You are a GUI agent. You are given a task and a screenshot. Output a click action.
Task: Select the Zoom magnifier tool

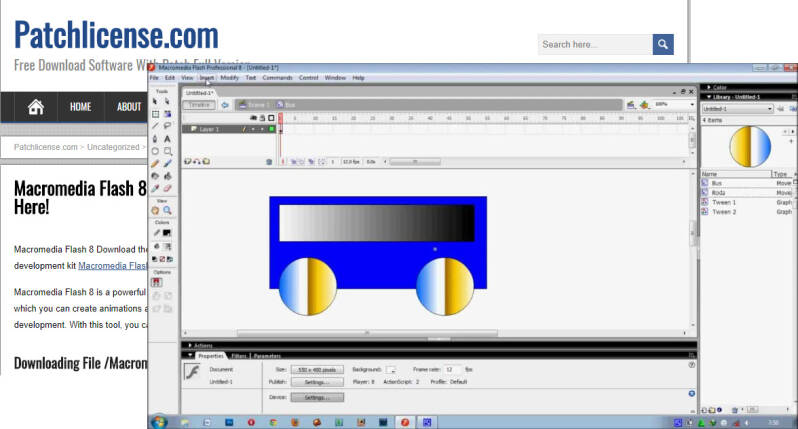167,210
